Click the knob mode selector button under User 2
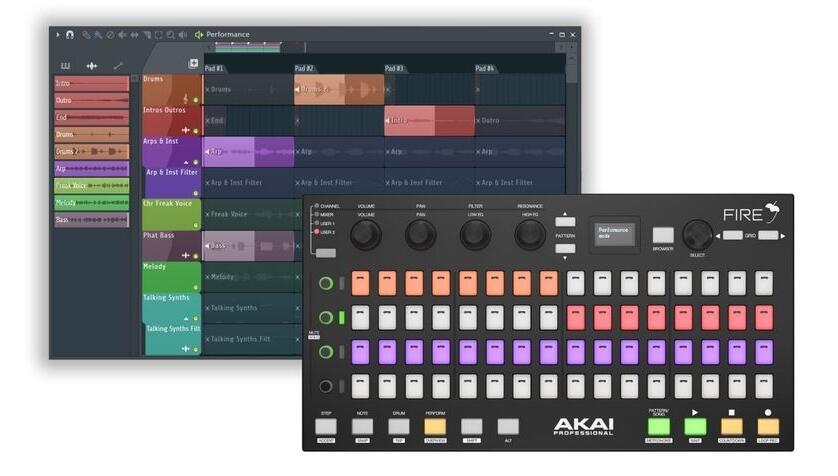 coord(325,253)
